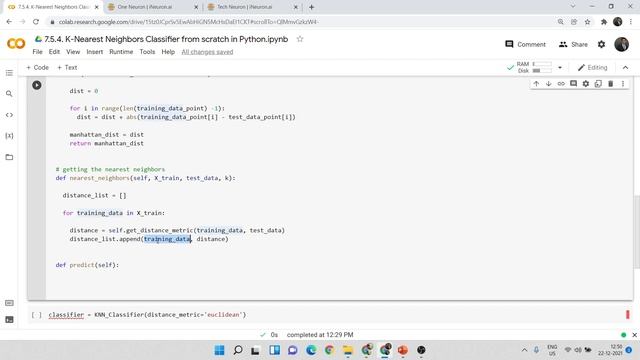Click the return manhattan_dist line
This screenshot has height=360, width=640.
[x=107, y=143]
